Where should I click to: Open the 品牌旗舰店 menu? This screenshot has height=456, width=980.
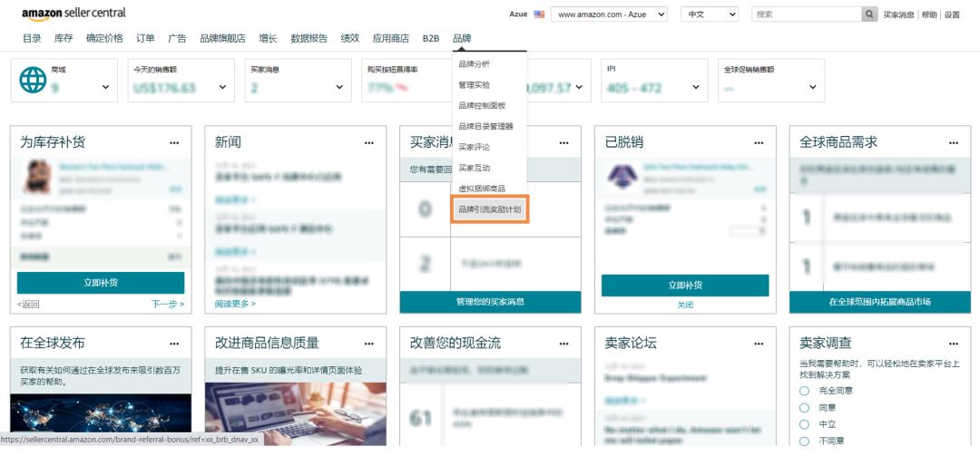(222, 39)
